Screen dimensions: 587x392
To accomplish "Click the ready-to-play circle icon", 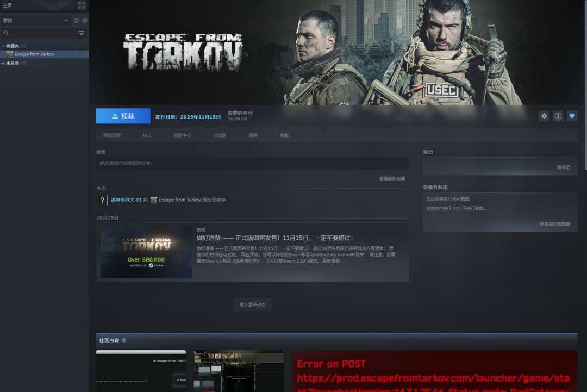I will pyautogui.click(x=84, y=21).
